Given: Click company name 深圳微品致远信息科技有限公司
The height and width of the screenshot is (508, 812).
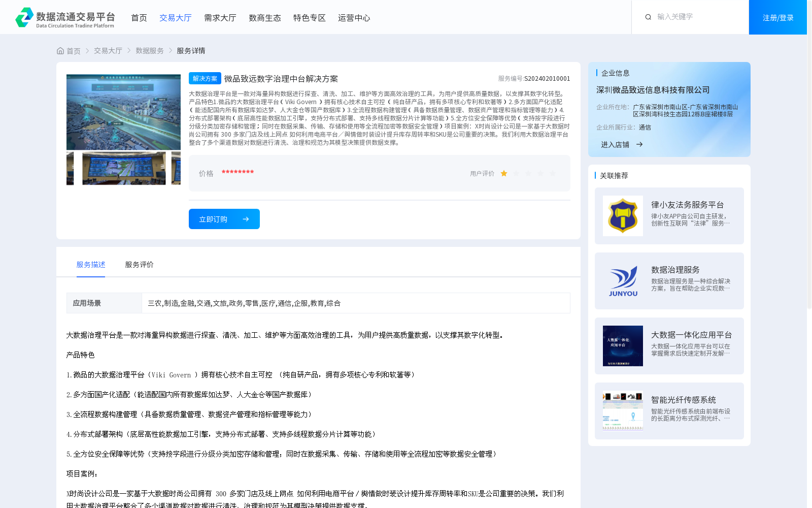Looking at the screenshot, I should pyautogui.click(x=653, y=90).
